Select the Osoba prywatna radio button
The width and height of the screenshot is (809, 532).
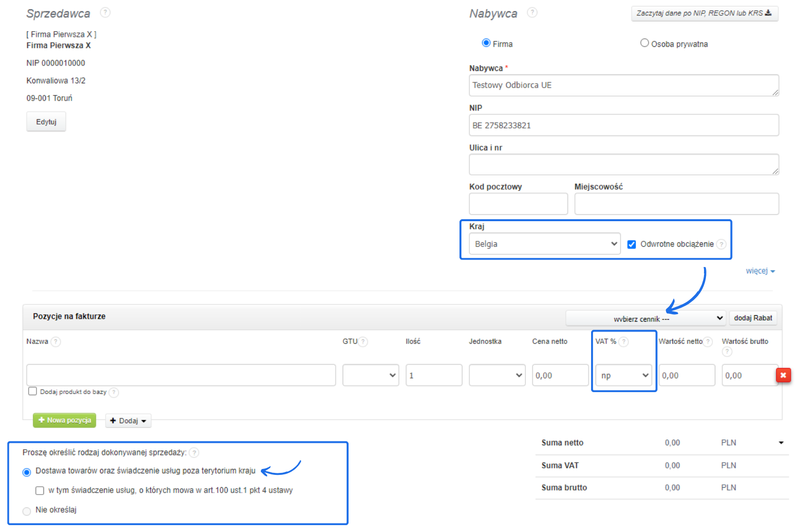pos(644,43)
